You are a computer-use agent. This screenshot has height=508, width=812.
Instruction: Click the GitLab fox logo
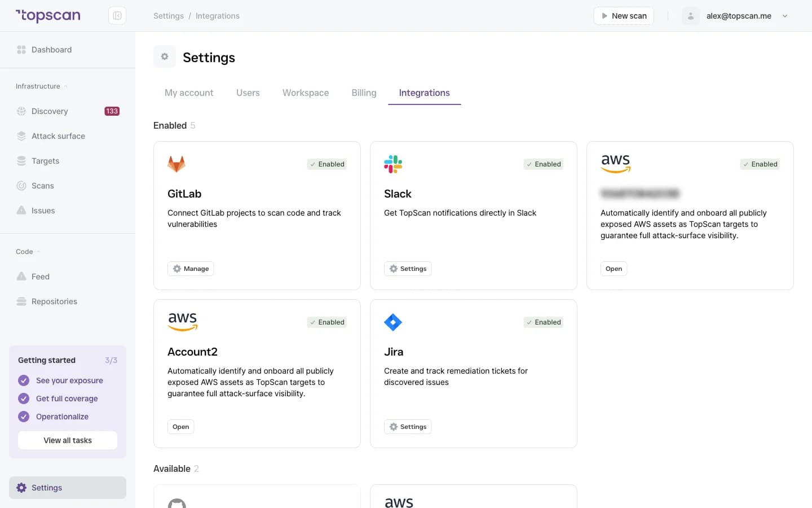tap(176, 164)
